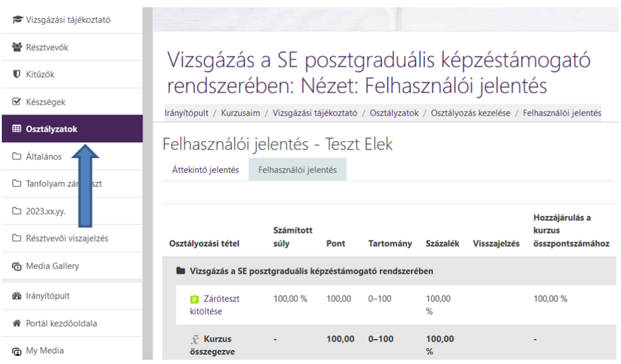
Task: Click the Készségek checkmark icon
Action: pos(16,102)
